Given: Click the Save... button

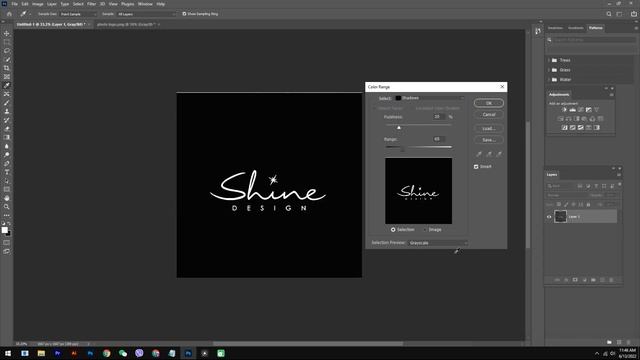Looking at the screenshot, I should (x=489, y=140).
